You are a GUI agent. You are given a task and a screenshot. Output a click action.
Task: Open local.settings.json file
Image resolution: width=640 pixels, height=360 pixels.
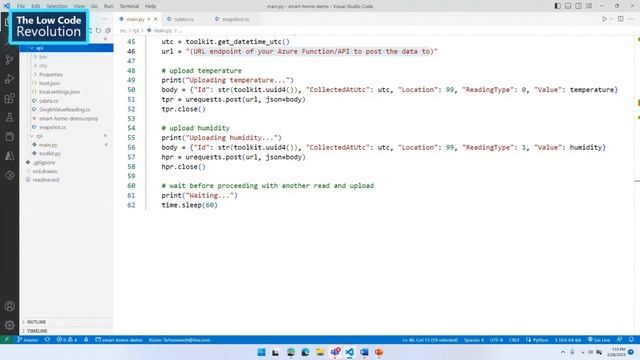(x=66, y=92)
